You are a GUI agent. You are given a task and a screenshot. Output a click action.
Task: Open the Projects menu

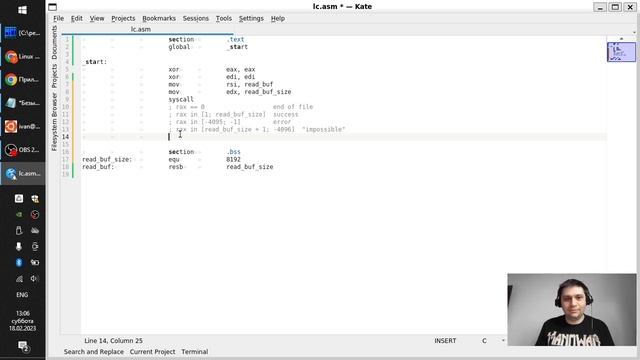coord(123,18)
